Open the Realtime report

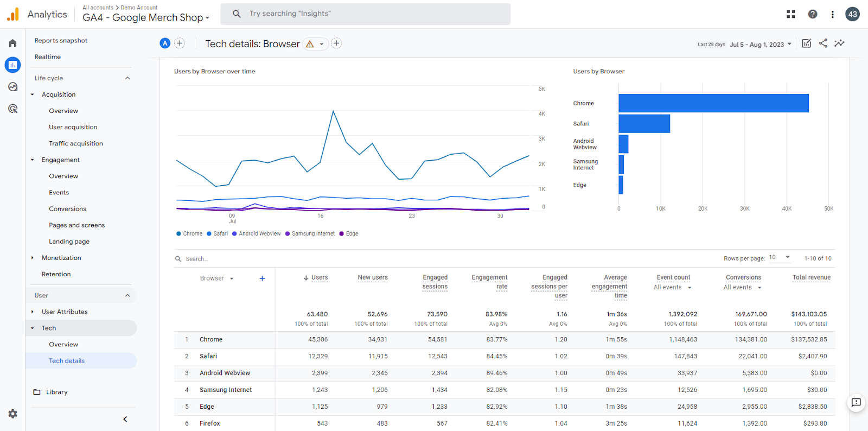(x=48, y=57)
